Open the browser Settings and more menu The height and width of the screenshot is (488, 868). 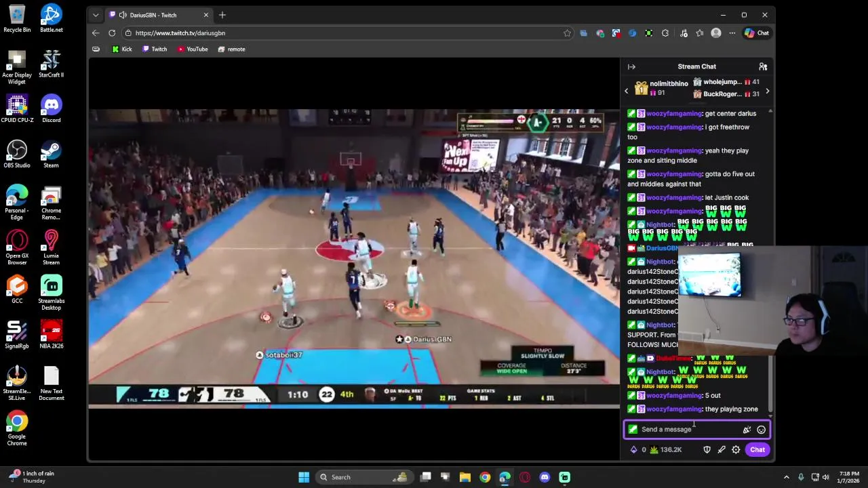pos(732,33)
